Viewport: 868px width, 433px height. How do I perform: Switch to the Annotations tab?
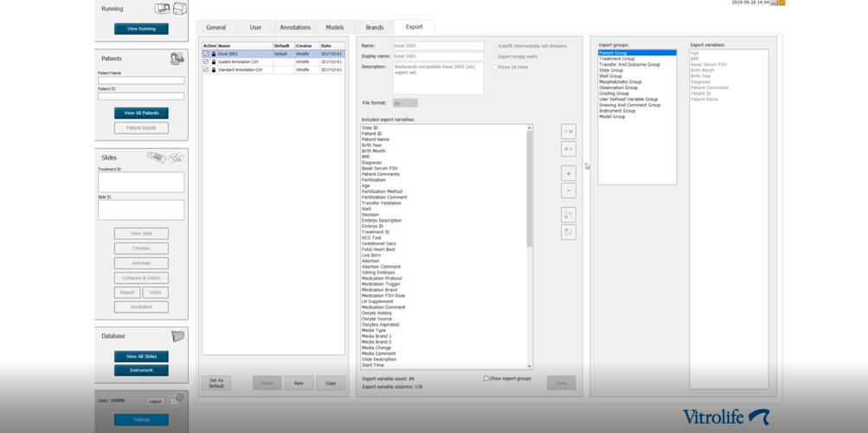[x=295, y=28]
